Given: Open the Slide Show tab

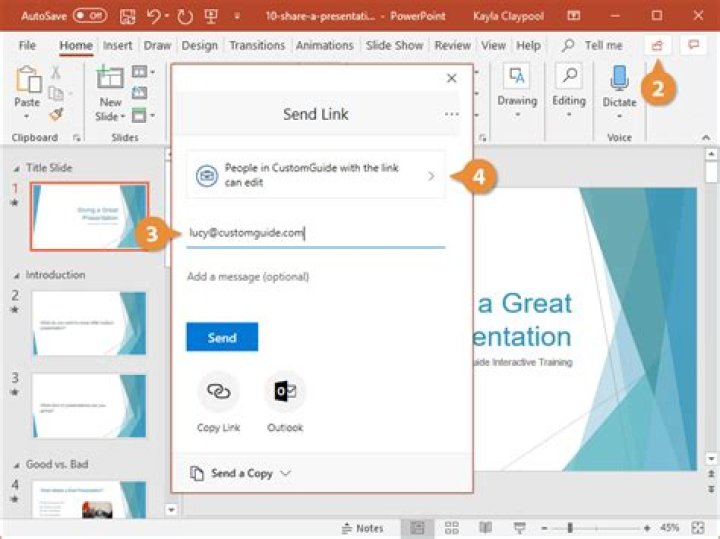Looking at the screenshot, I should [x=394, y=45].
